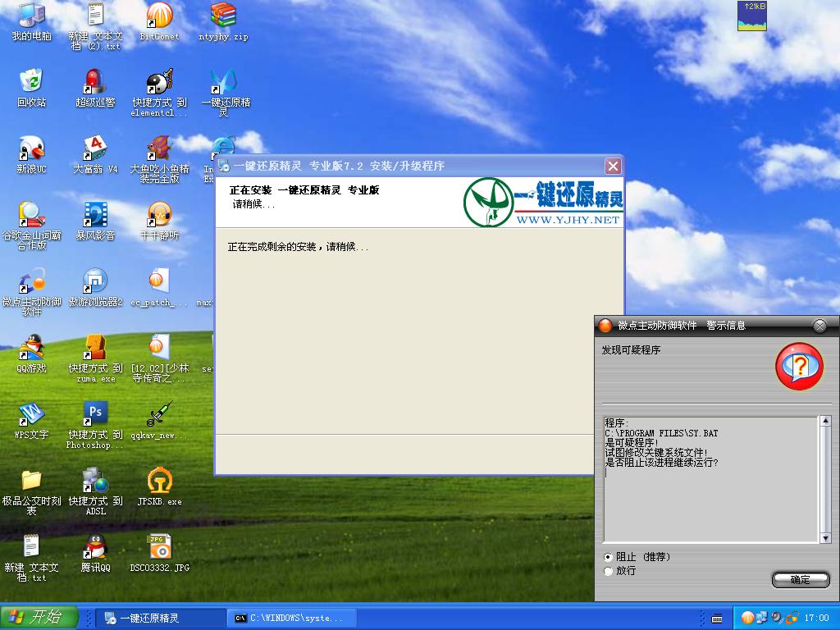
Task: Select the 千千静听 music player icon
Action: [x=159, y=221]
